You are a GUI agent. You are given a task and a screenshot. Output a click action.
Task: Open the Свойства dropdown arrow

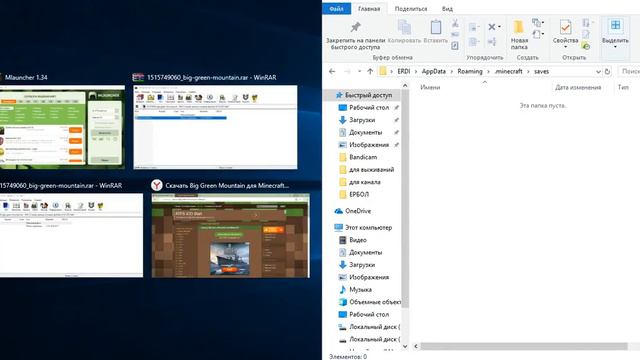pos(565,47)
